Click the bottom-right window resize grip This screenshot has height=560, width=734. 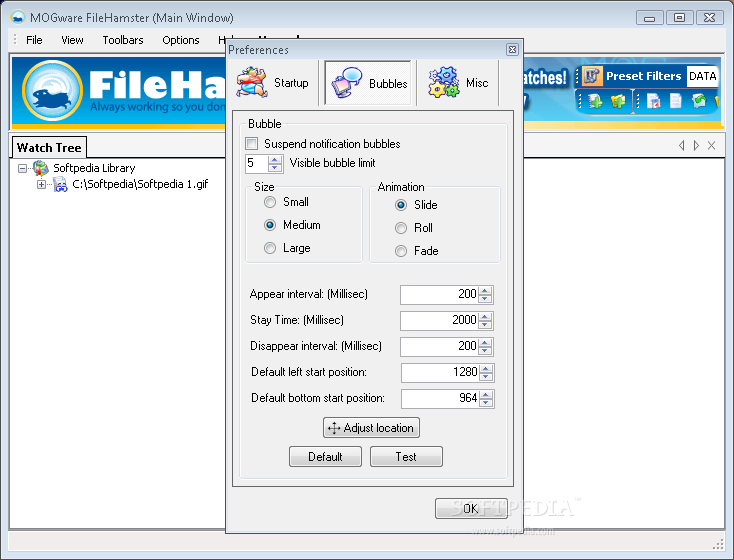[x=719, y=544]
